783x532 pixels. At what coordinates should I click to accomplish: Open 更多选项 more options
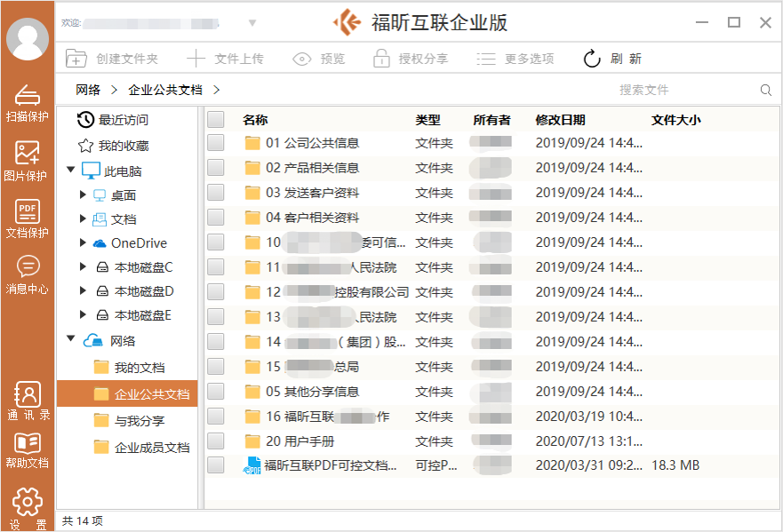coord(515,59)
